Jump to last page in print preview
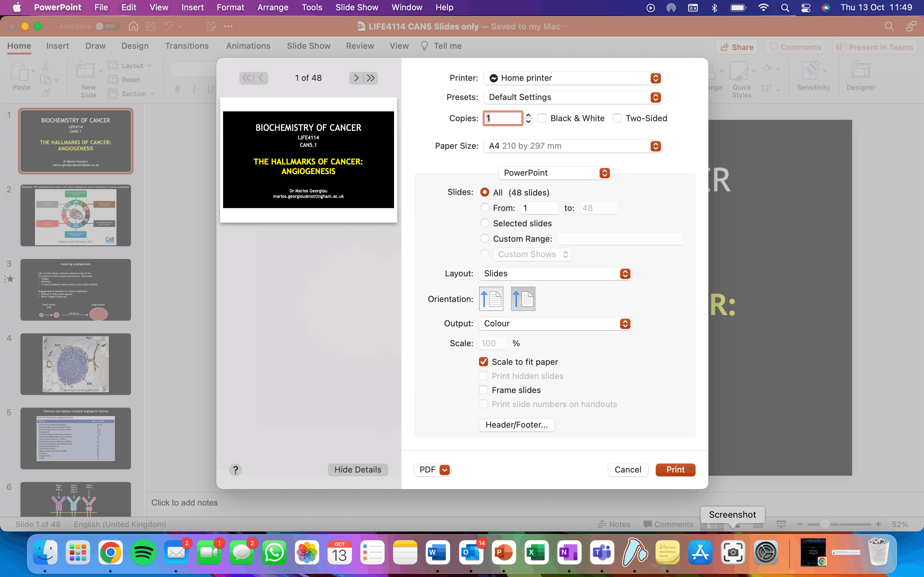Image resolution: width=924 pixels, height=577 pixels. tap(371, 78)
